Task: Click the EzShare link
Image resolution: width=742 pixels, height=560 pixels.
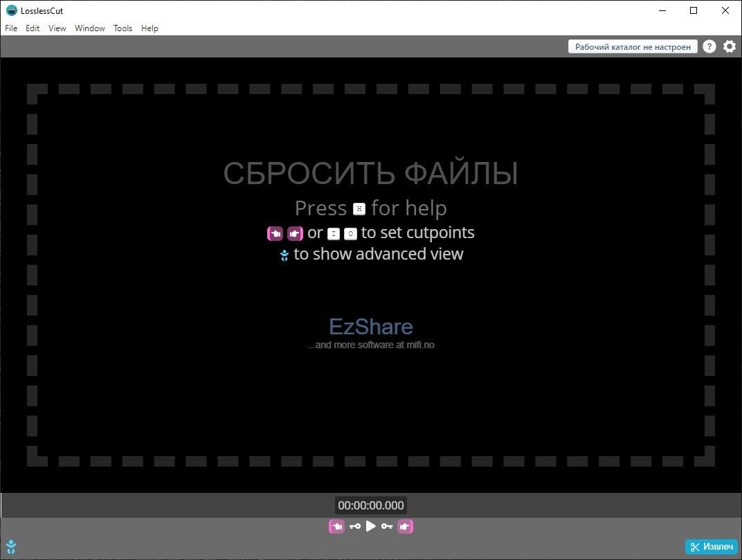Action: [371, 327]
